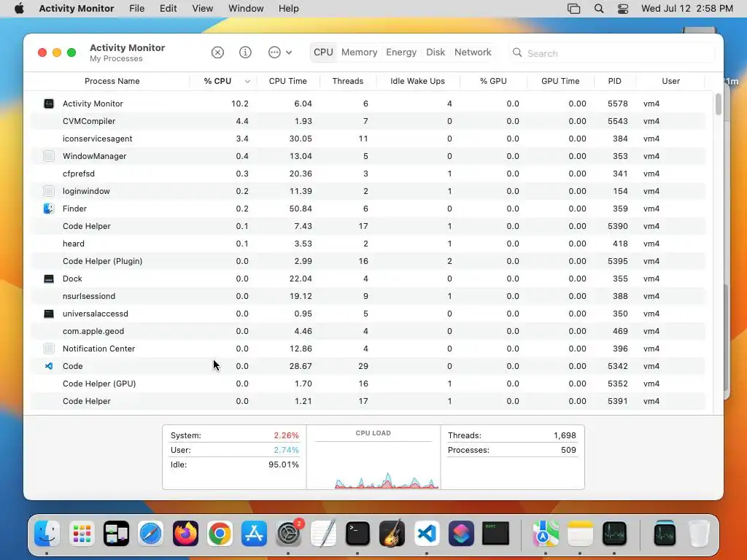747x560 pixels.
Task: Open Shortcuts app from the Dock
Action: (461, 533)
